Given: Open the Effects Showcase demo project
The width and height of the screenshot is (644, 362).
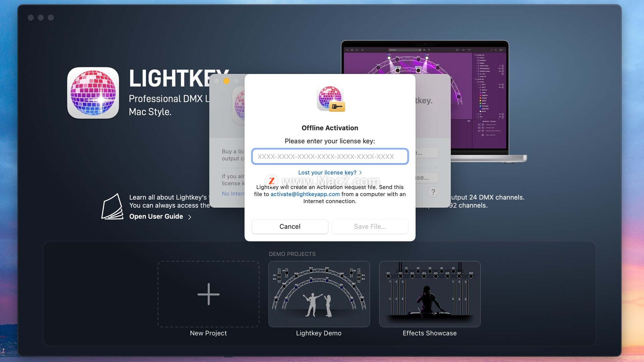Looking at the screenshot, I should click(x=430, y=294).
